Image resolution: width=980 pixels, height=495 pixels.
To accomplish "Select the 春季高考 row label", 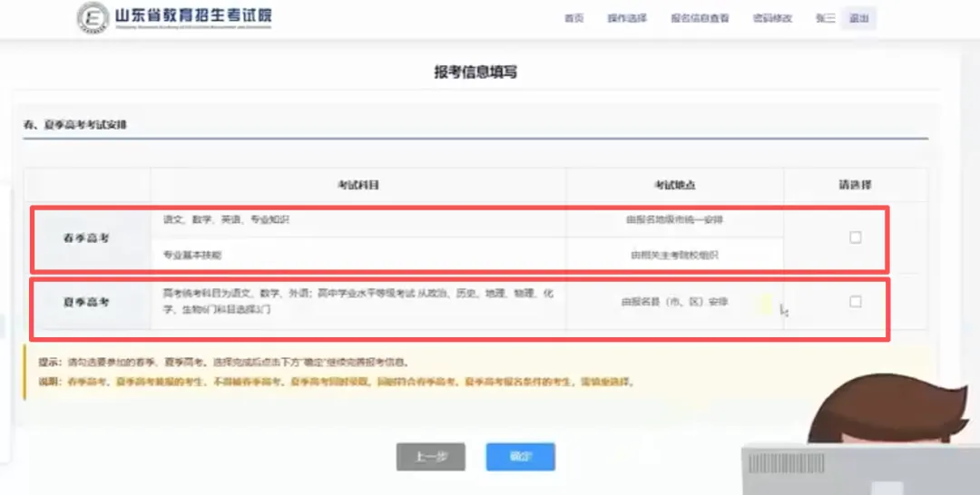I will (86, 238).
